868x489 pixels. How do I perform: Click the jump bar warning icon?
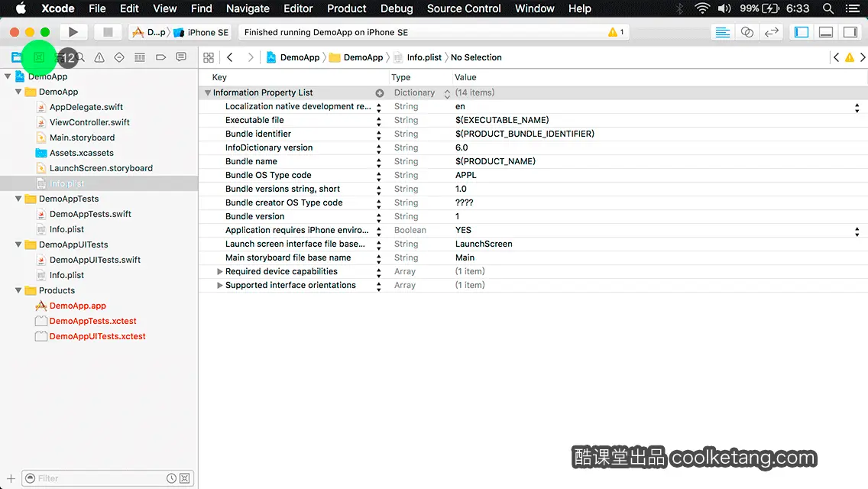coord(849,57)
